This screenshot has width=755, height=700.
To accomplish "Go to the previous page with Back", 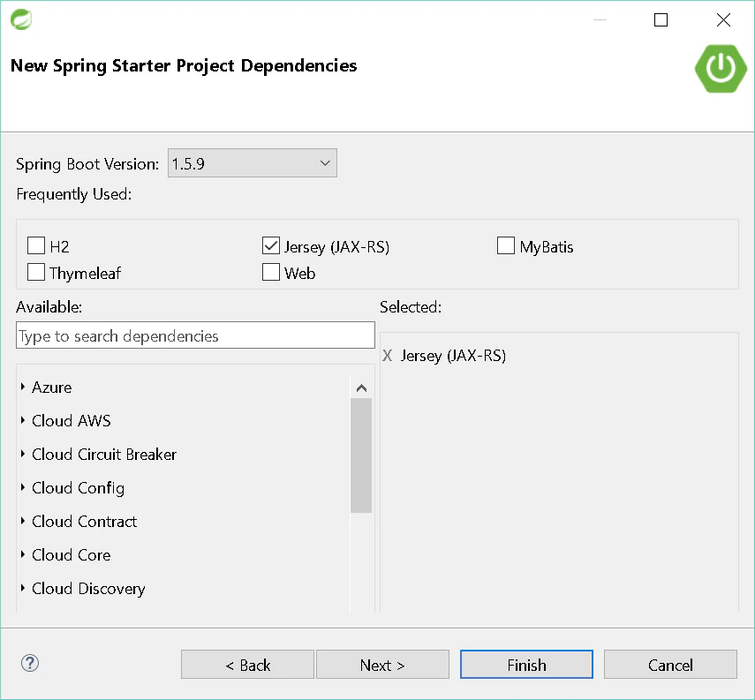I will (x=247, y=665).
